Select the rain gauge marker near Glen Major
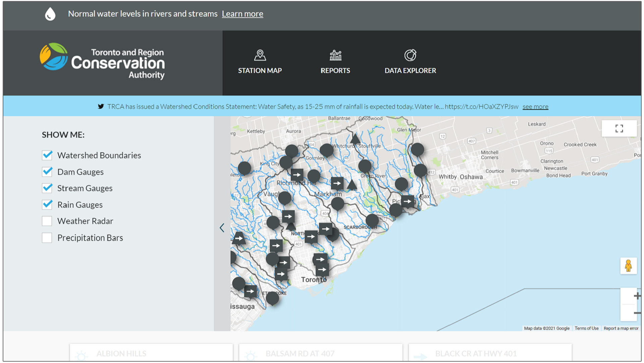 coord(417,150)
